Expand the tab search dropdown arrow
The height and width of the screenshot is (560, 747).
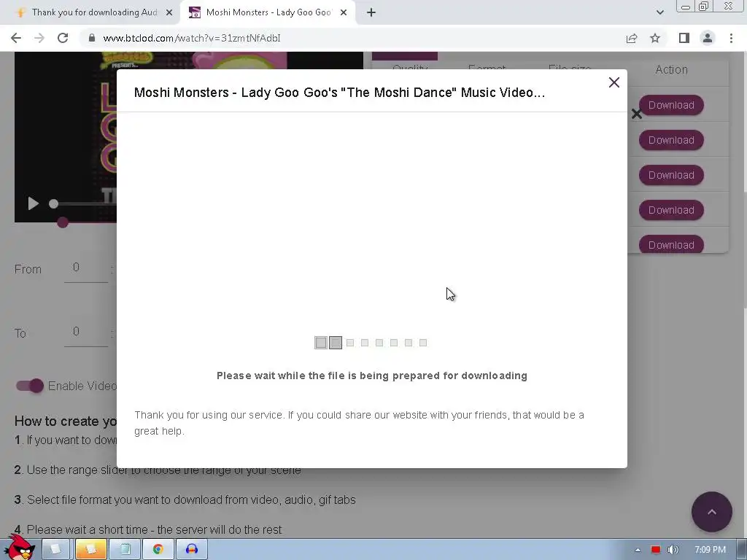[x=659, y=12]
